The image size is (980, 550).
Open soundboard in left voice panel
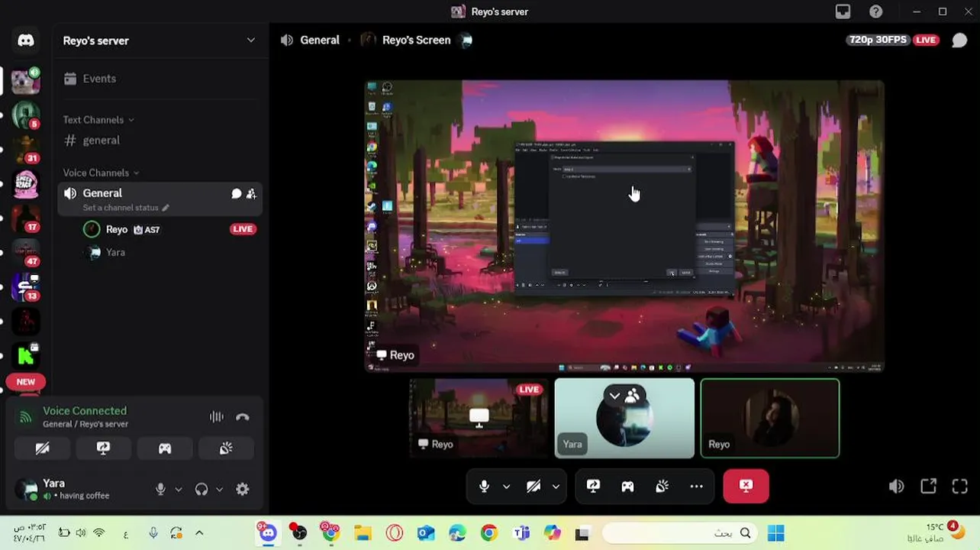click(226, 448)
